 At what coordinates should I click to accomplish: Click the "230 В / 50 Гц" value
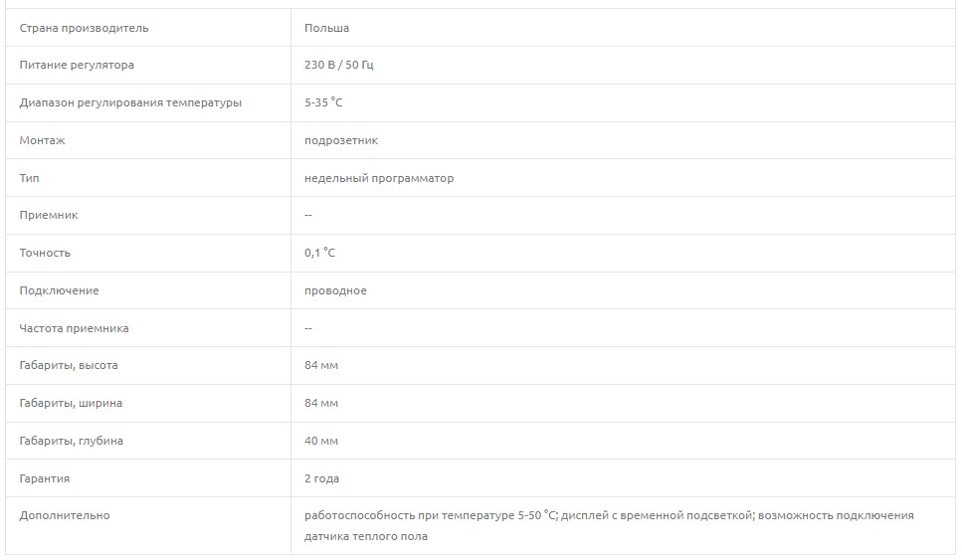[338, 66]
